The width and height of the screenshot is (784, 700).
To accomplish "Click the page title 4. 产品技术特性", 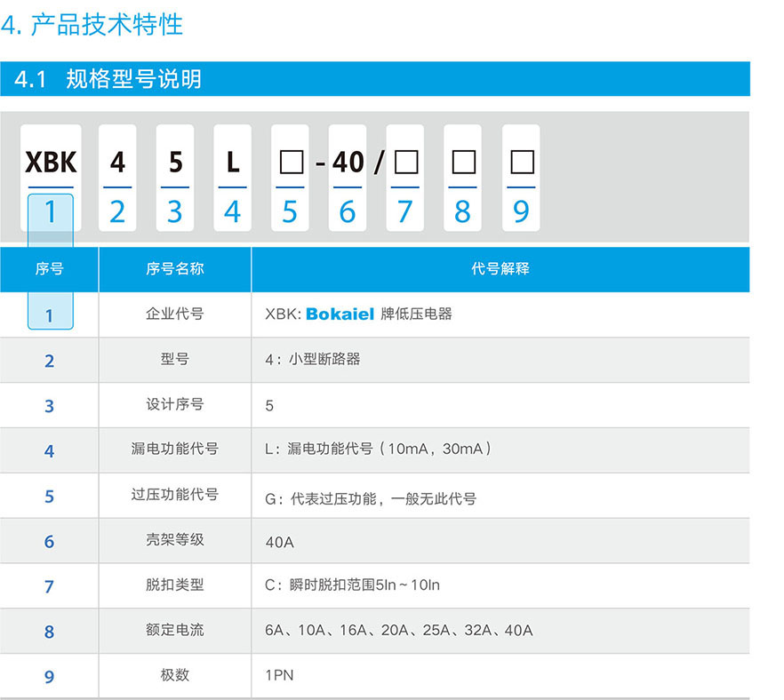I will point(92,25).
